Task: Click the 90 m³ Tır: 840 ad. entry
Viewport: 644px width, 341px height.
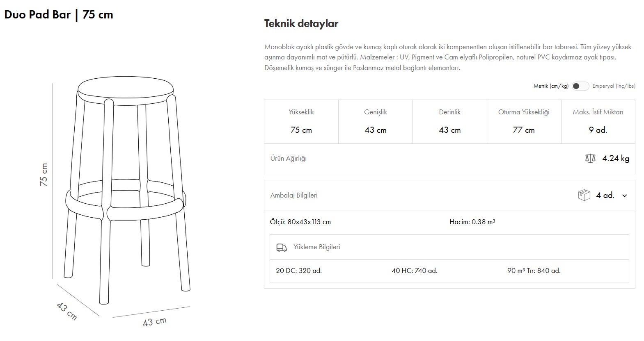Action: click(534, 271)
